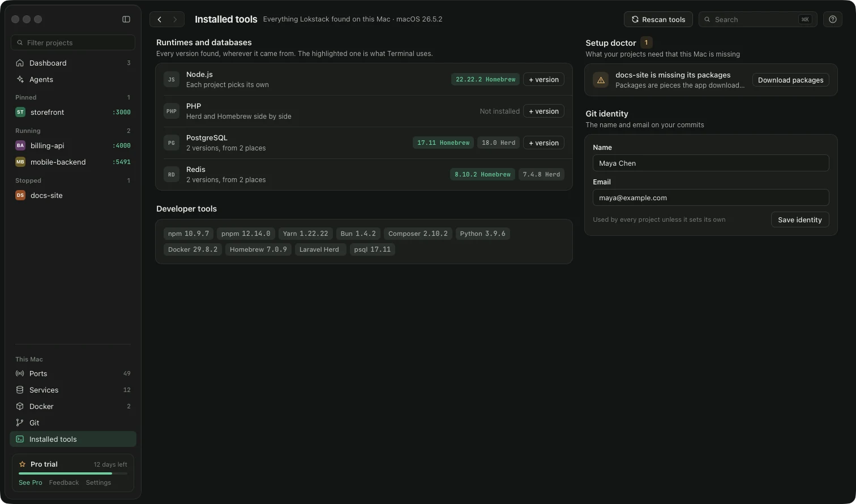Select Installed tools in sidebar
This screenshot has height=504, width=856.
(73, 439)
